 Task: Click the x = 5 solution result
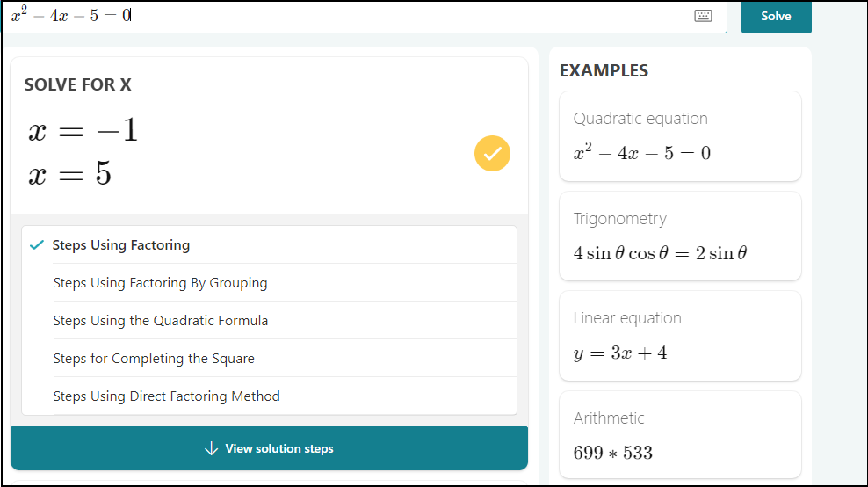(x=70, y=174)
